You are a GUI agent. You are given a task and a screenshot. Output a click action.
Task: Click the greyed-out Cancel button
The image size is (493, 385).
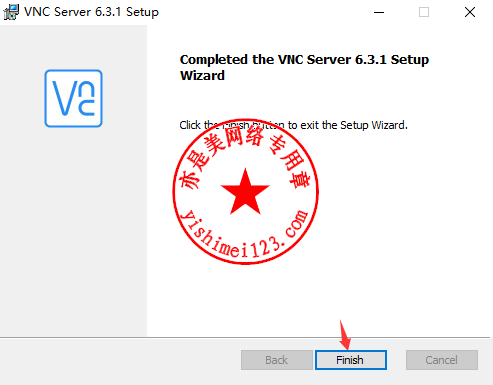coord(442,360)
